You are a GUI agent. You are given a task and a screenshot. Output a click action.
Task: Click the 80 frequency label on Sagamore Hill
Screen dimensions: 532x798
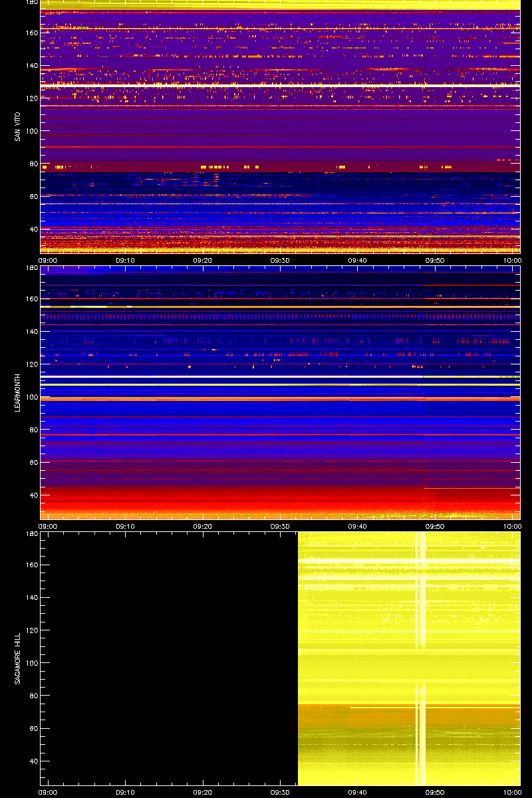coord(33,696)
